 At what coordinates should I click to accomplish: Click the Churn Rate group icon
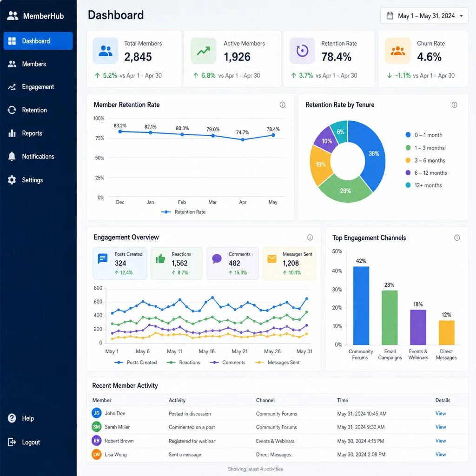click(398, 51)
